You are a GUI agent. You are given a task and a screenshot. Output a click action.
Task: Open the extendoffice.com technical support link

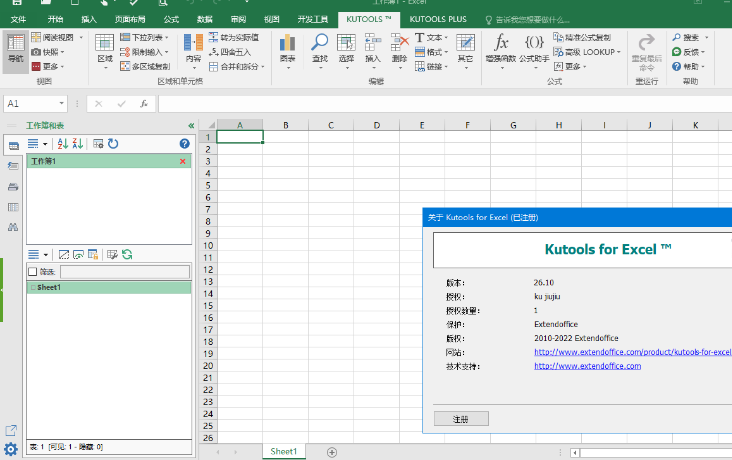587,366
